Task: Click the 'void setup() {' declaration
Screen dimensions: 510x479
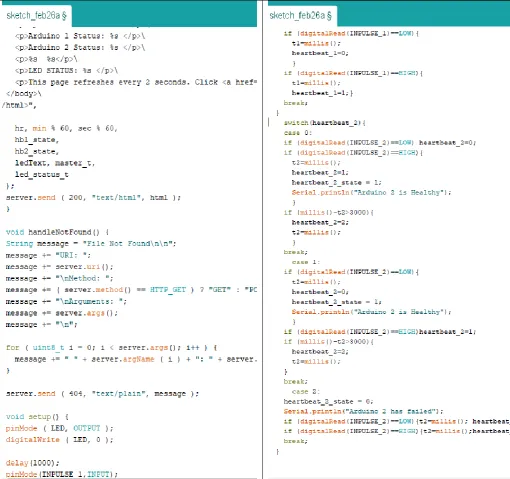Action: [x=37, y=417]
